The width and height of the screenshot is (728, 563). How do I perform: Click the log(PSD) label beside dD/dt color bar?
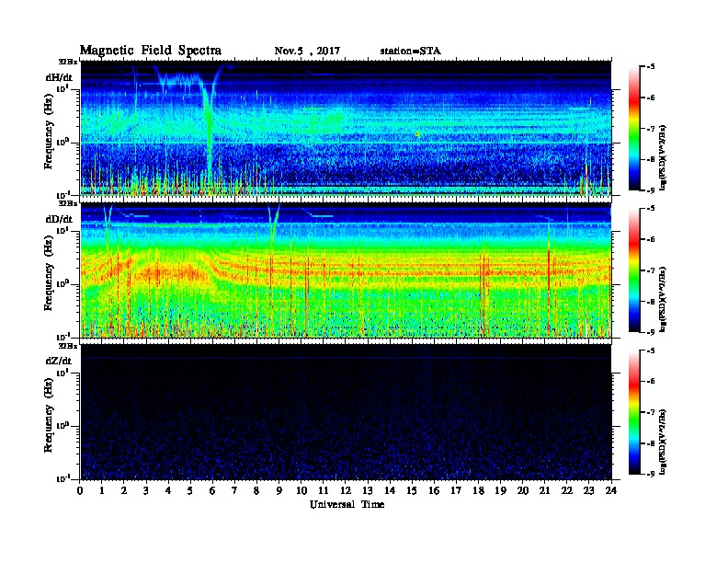point(663,299)
